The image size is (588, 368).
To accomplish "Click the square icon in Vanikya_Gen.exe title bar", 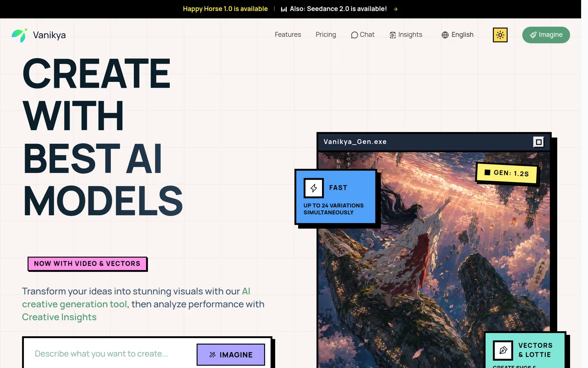I will point(539,142).
